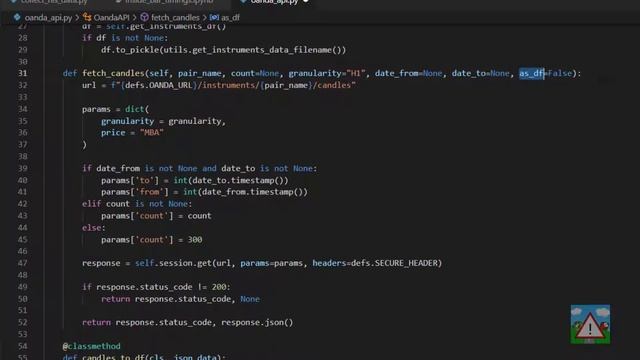Click method cube icon before fetch_candles
The height and width of the screenshot is (360, 640).
(144, 17)
